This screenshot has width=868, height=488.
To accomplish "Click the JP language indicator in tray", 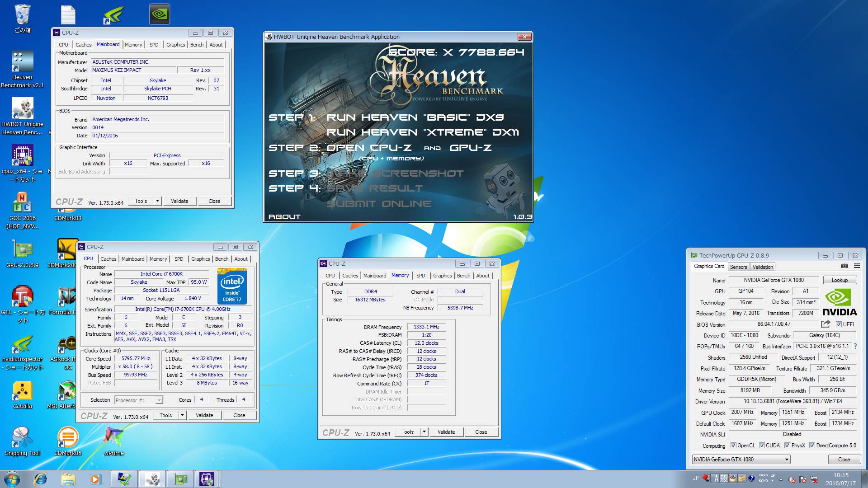I will [695, 478].
